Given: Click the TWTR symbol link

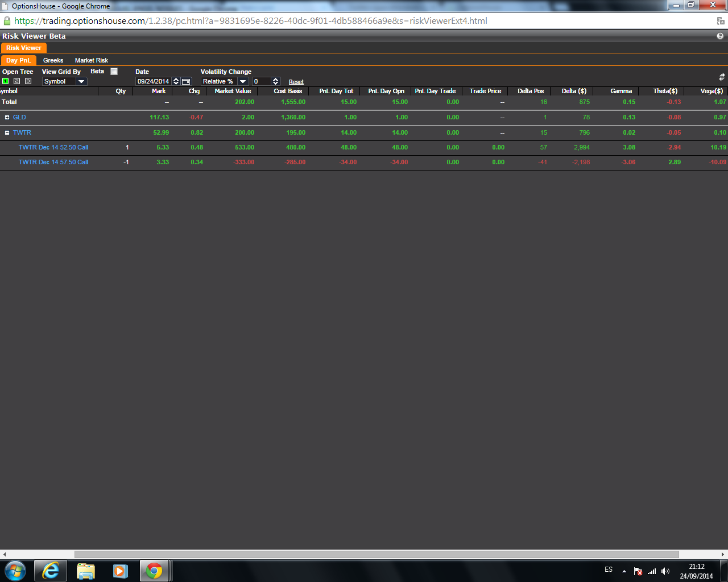Looking at the screenshot, I should point(22,132).
